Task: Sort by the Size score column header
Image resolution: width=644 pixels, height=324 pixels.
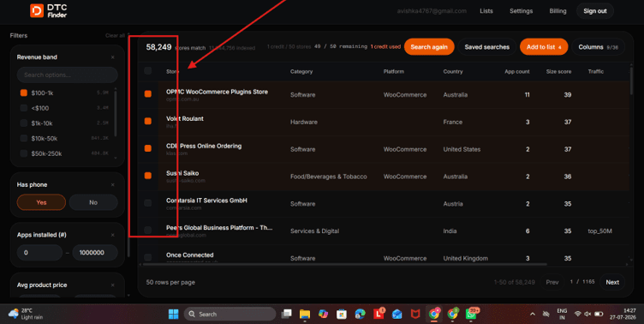Action: (x=558, y=71)
